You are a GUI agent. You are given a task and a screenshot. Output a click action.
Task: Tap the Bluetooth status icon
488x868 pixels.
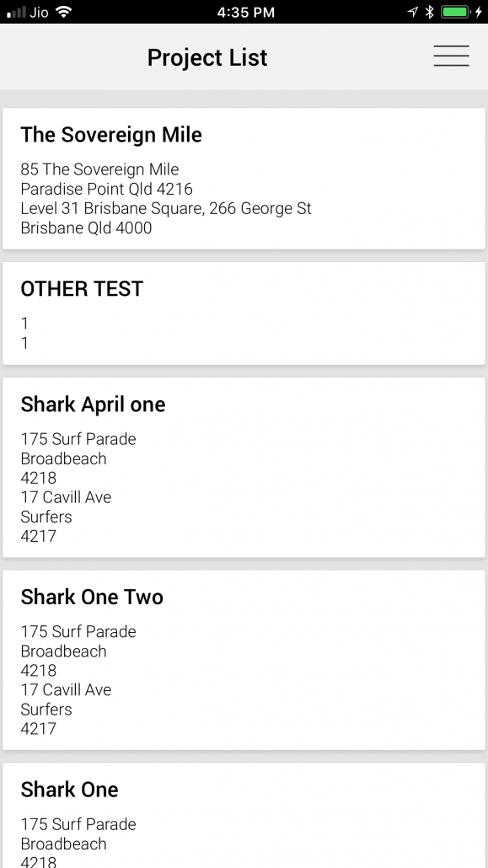429,12
